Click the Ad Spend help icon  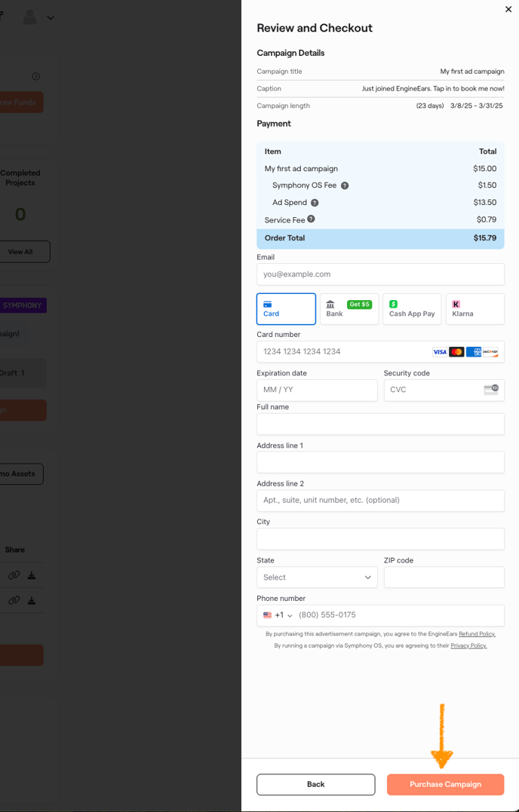point(315,203)
